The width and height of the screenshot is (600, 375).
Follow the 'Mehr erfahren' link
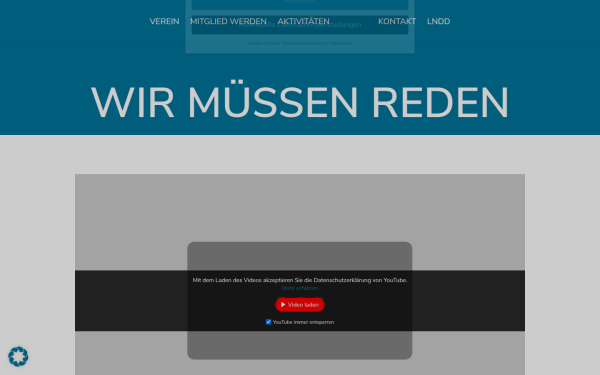click(300, 288)
